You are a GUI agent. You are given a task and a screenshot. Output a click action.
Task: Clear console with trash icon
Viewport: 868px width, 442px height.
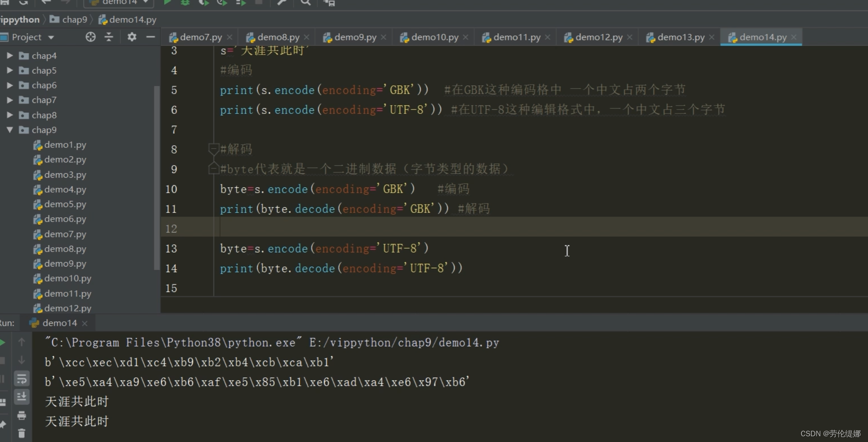21,434
